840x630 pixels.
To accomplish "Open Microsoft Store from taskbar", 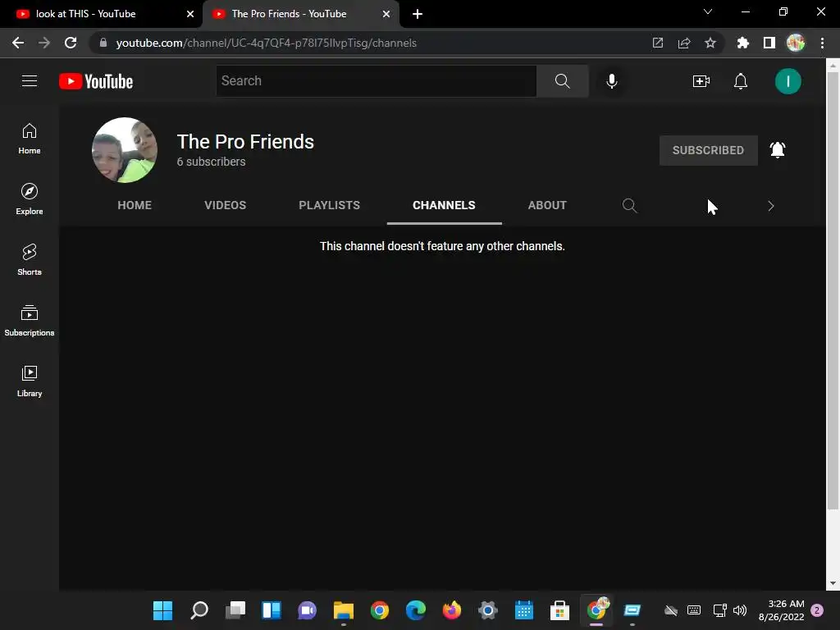I will [x=559, y=610].
